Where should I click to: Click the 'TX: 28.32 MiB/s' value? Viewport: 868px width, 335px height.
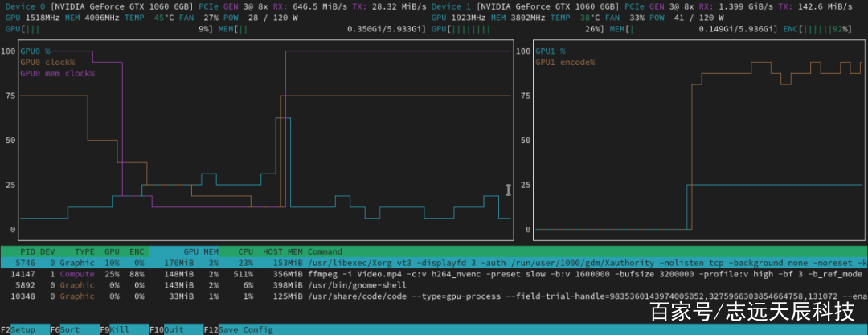click(390, 6)
